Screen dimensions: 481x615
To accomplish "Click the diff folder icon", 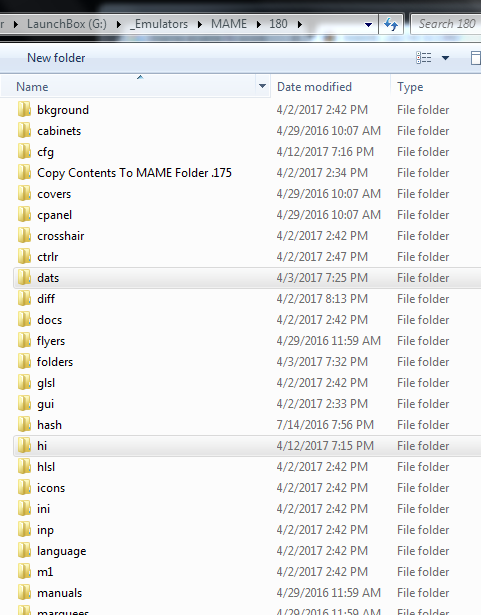I will point(24,298).
